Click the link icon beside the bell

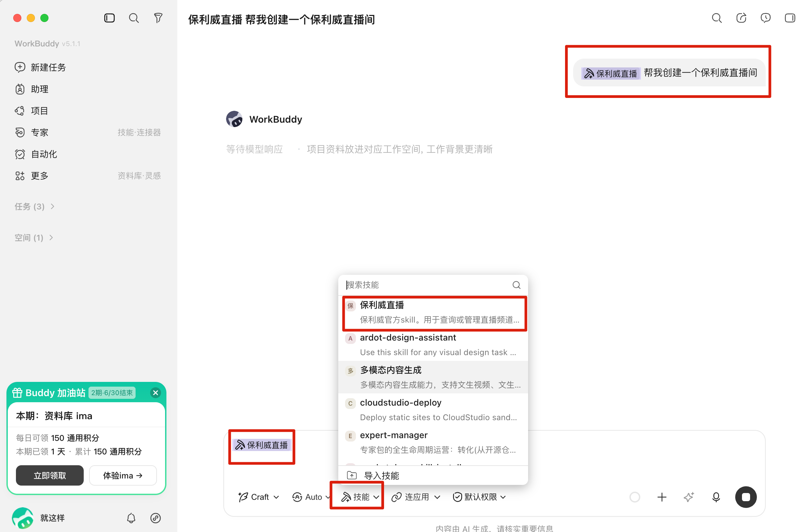pos(156,518)
